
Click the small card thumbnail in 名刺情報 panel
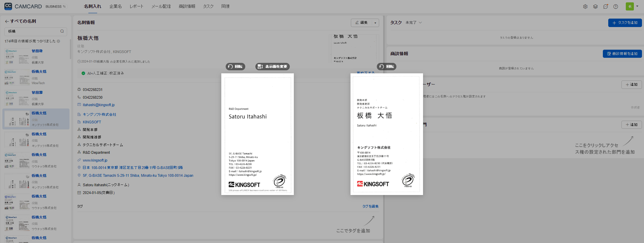point(354,49)
